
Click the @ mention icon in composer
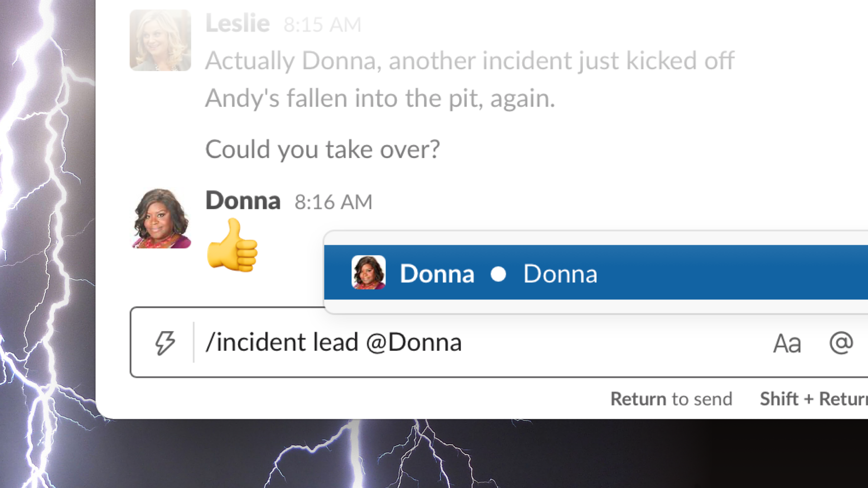pos(841,343)
